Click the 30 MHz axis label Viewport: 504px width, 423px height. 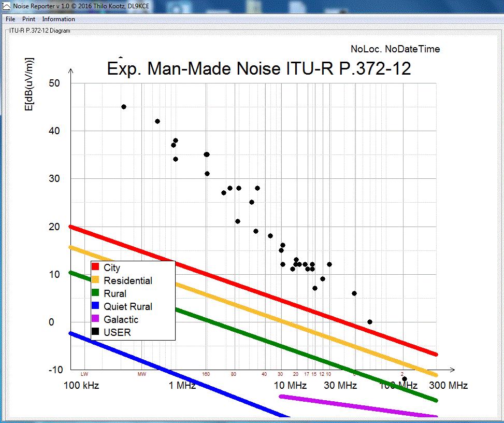340,385
